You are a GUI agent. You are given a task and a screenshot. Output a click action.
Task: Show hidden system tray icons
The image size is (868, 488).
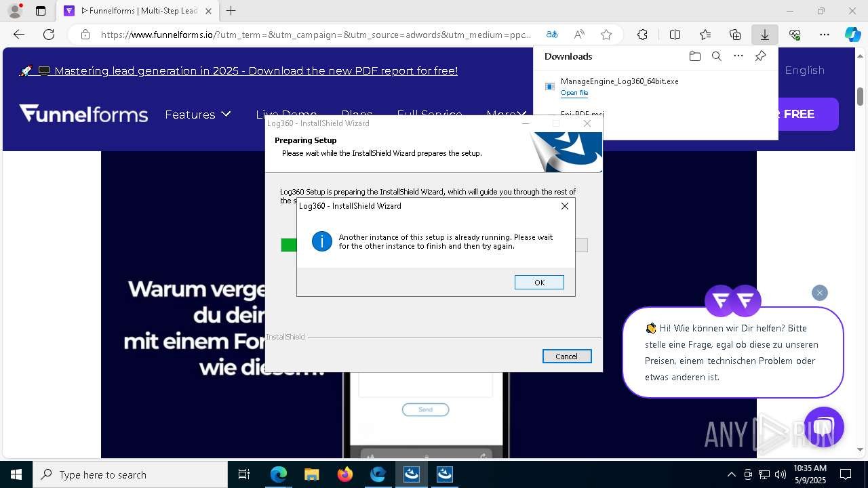click(x=731, y=474)
